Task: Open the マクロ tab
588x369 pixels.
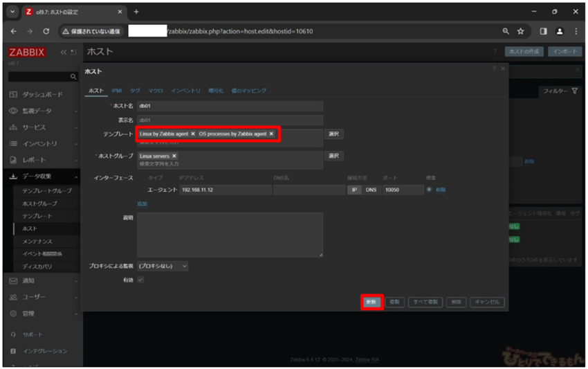Action: tap(156, 91)
